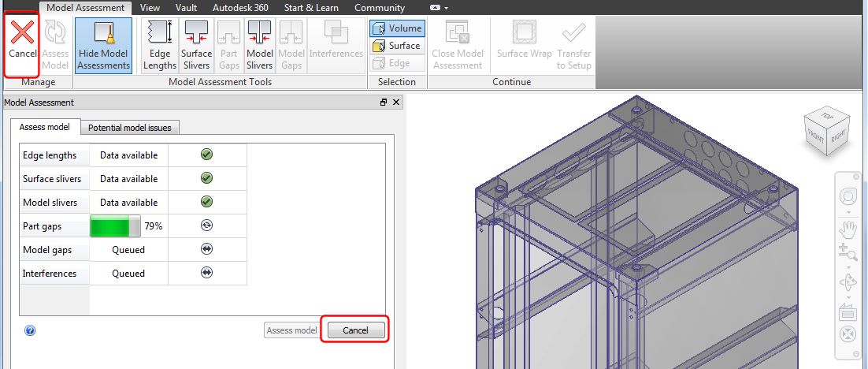
Task: Select the Orbit navigation tool
Action: point(848,282)
